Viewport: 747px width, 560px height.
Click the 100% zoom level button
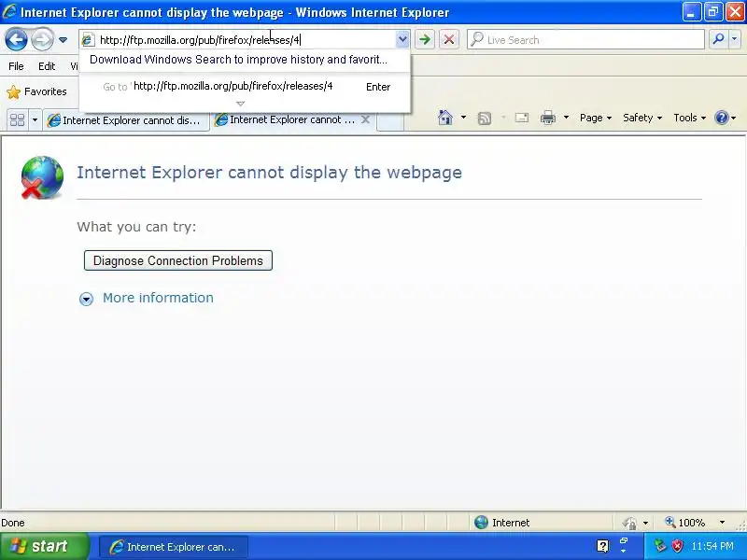pyautogui.click(x=685, y=523)
